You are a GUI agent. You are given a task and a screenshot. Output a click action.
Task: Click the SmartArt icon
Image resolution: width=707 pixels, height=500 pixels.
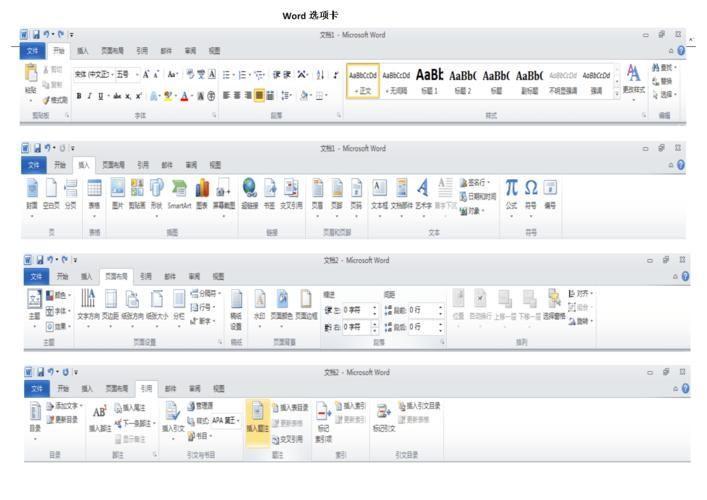click(x=179, y=188)
